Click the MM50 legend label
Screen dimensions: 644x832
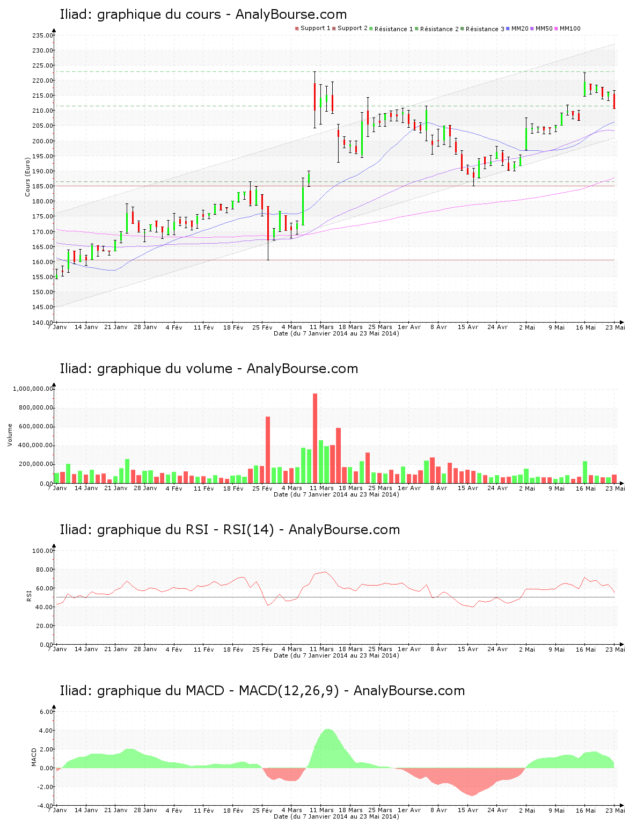pyautogui.click(x=544, y=28)
